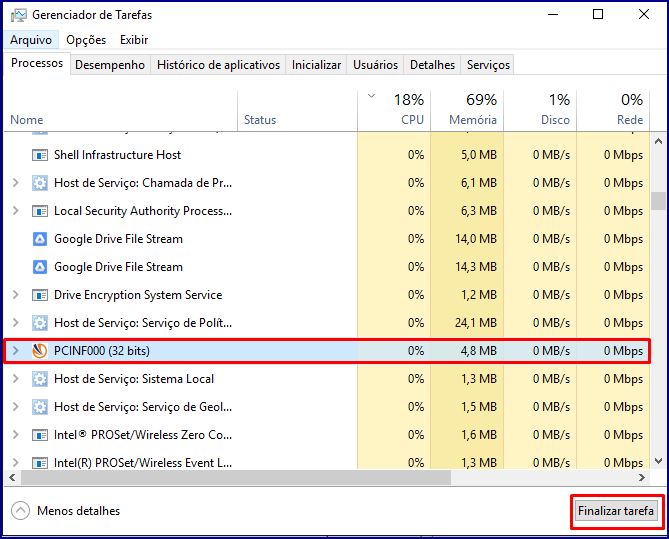
Task: Expand Local Security Authority Process row
Action: 16,211
